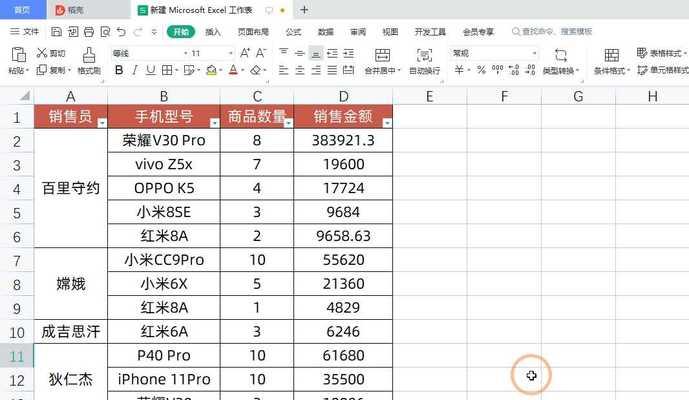Toggle Underline formatting
689x400 pixels.
(151, 70)
